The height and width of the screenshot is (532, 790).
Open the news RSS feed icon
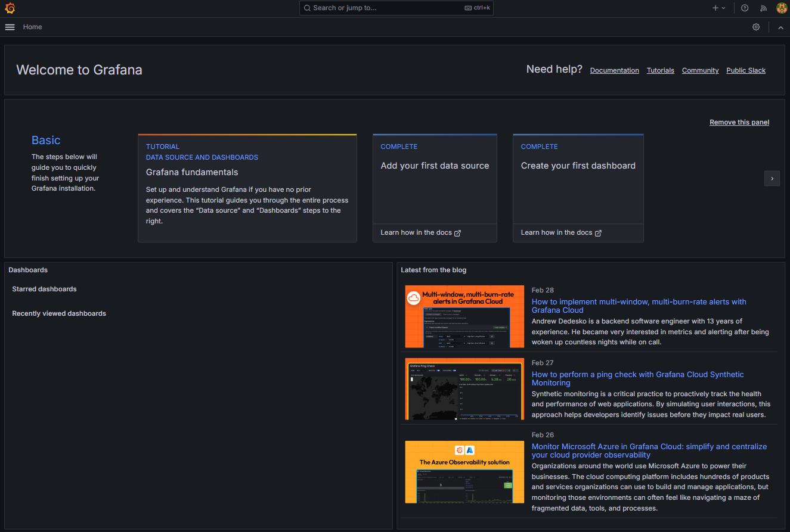pos(763,8)
